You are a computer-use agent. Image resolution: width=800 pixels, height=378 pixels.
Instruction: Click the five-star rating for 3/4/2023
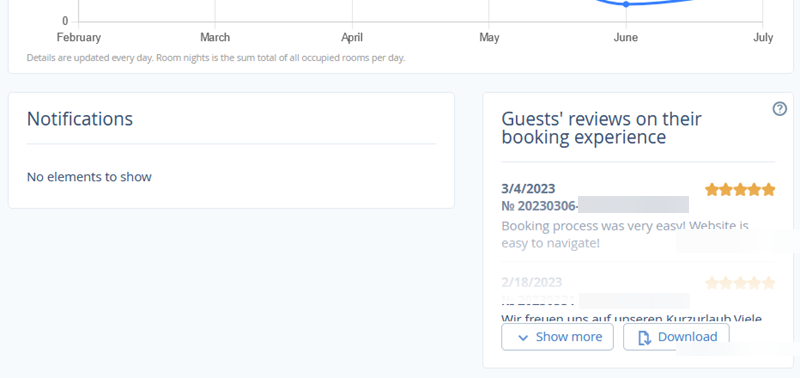click(740, 190)
